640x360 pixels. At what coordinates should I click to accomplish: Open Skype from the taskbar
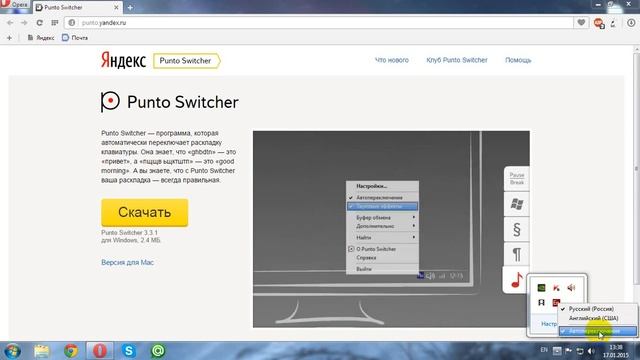(129, 351)
